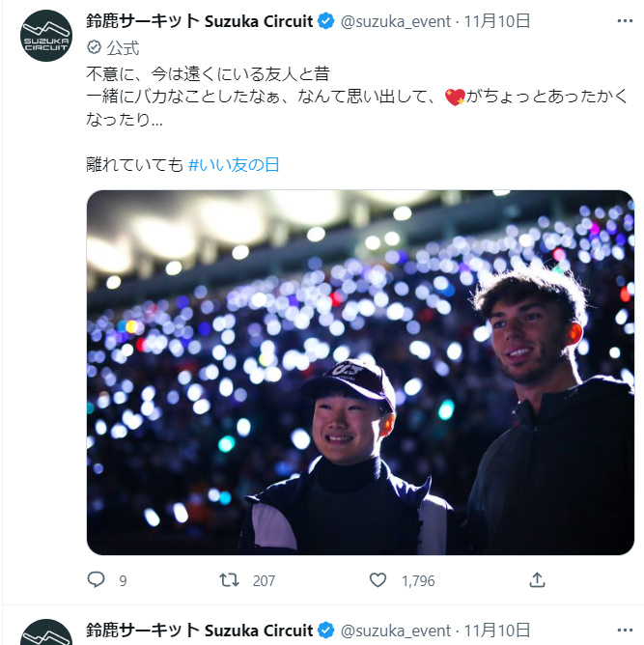644x645 pixels.
Task: Click the blue verified badge on first tweet
Action: 326,21
